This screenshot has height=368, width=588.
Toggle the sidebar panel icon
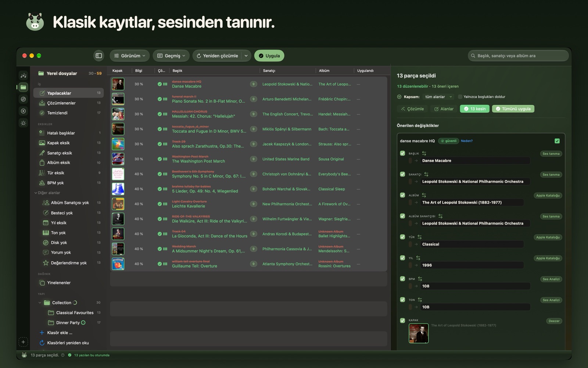click(98, 56)
